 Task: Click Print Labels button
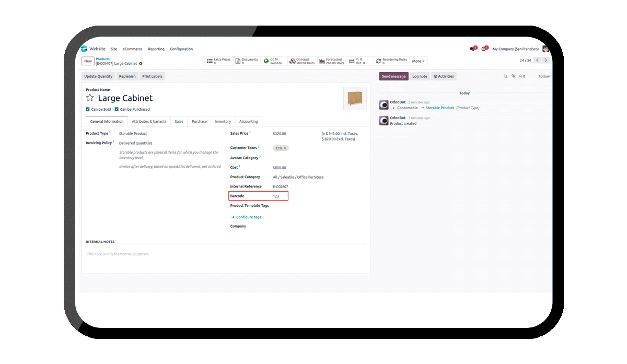click(152, 76)
